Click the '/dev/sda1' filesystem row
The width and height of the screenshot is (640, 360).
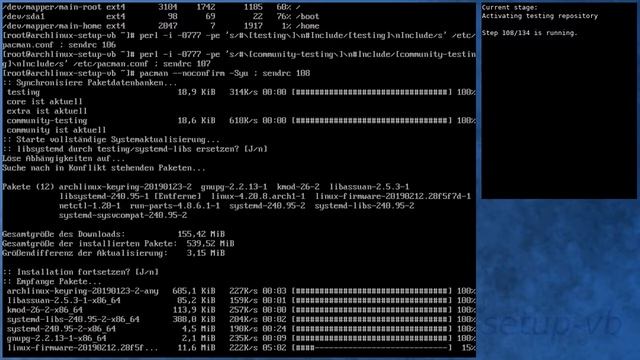coord(161,17)
